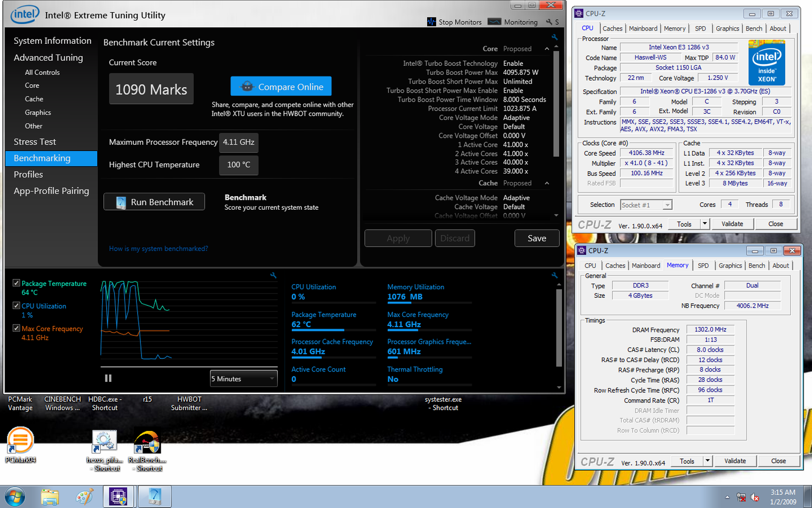Open Windows Explorer from taskbar

(50, 497)
